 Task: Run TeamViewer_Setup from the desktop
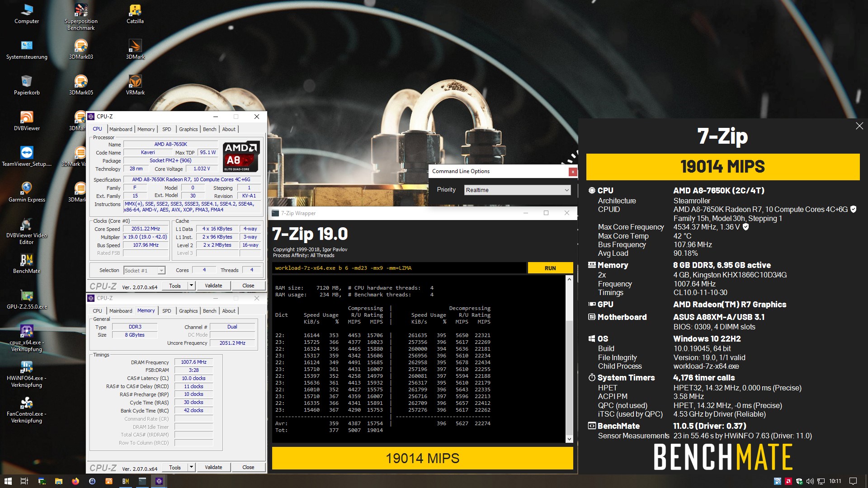[x=27, y=157]
